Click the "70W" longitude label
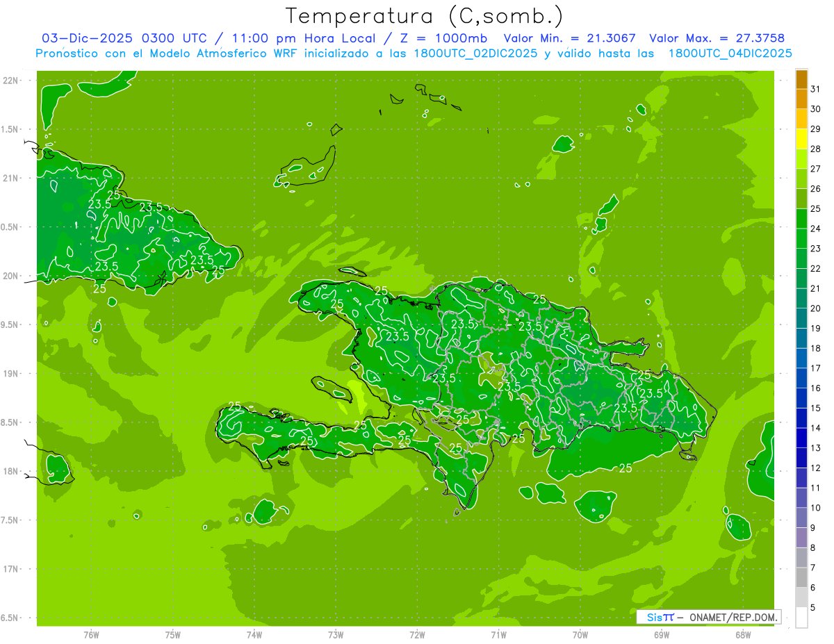The width and height of the screenshot is (834, 644). [x=580, y=634]
